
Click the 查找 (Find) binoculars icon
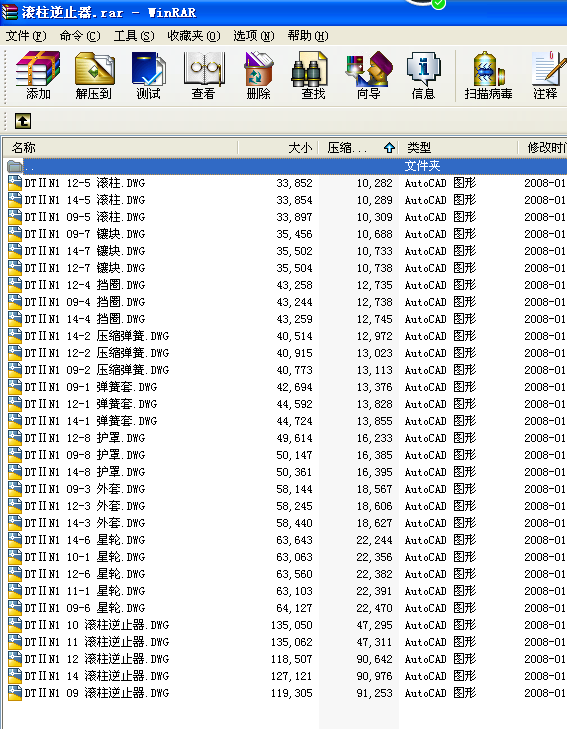310,69
